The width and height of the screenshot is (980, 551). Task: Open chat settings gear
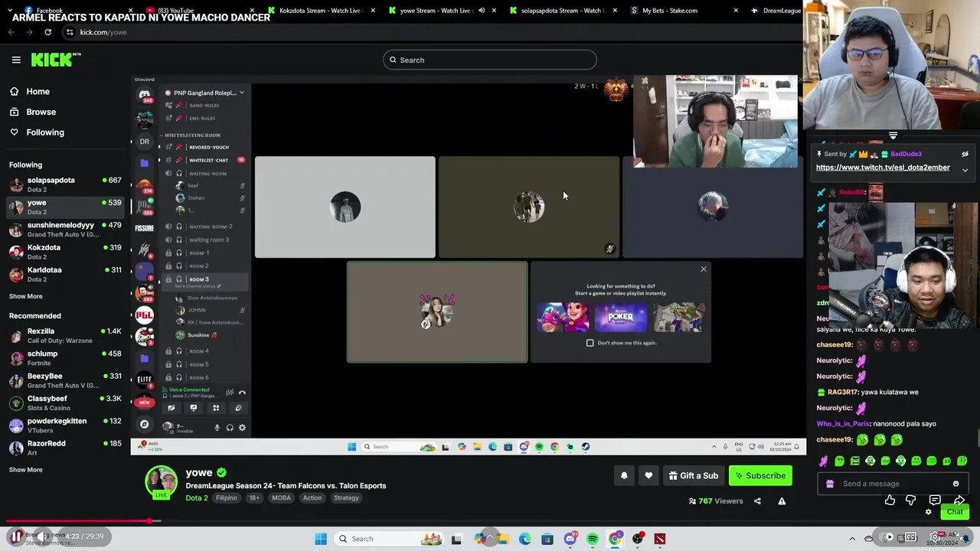click(x=928, y=512)
